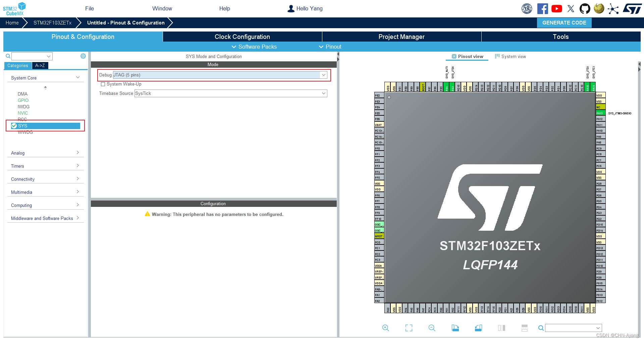Click the ST logo at top right

pyautogui.click(x=632, y=9)
